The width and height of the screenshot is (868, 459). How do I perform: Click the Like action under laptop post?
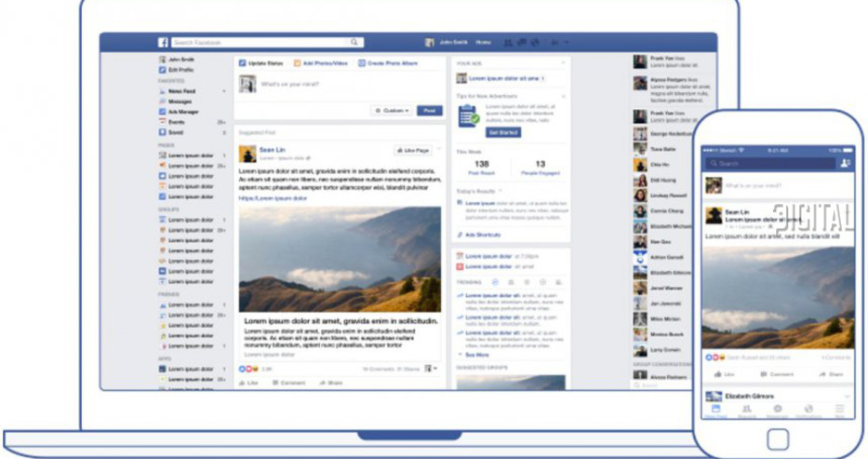(x=248, y=383)
